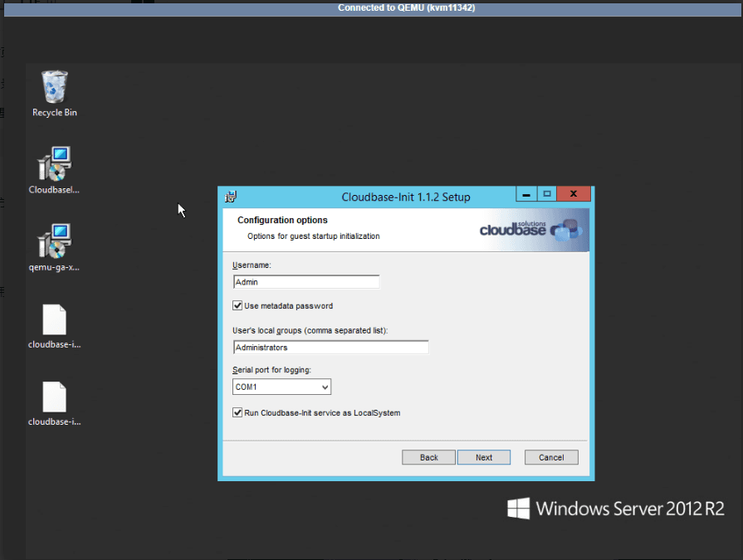
Task: Click the local groups field with Administrators
Action: 330,347
